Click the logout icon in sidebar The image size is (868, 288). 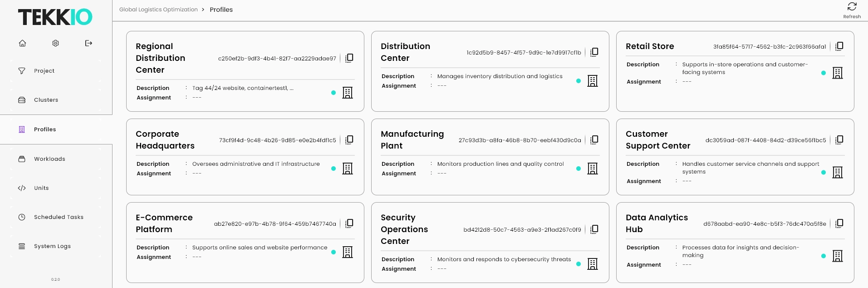pos(88,43)
